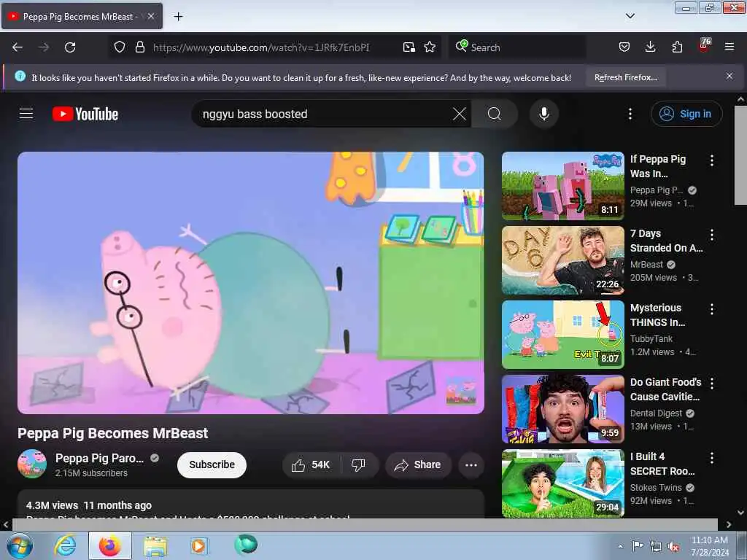Launch Internet Explorer from the taskbar
The width and height of the screenshot is (747, 560).
[x=65, y=545]
